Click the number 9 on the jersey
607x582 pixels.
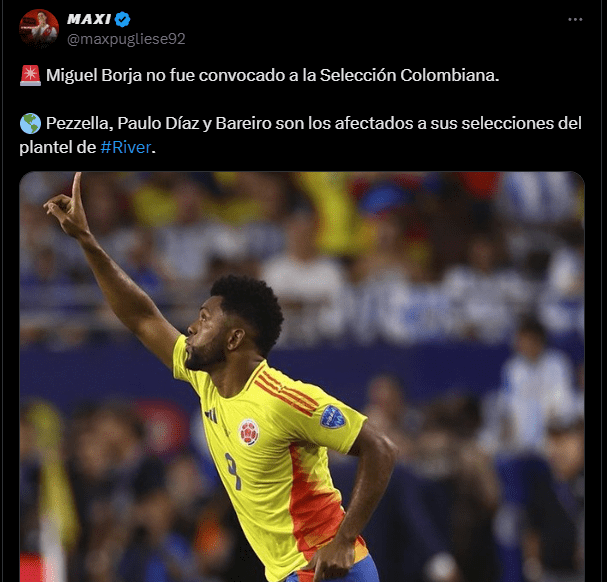(233, 471)
